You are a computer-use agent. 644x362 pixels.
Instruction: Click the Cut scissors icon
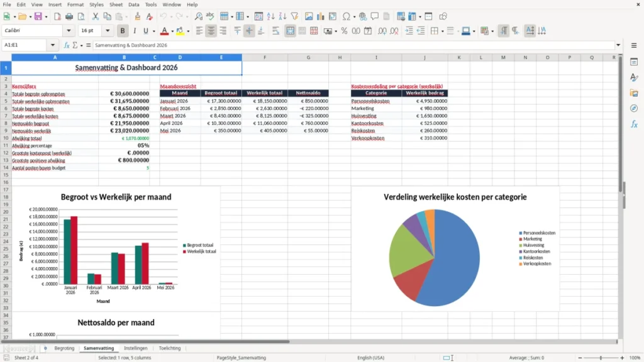point(96,16)
